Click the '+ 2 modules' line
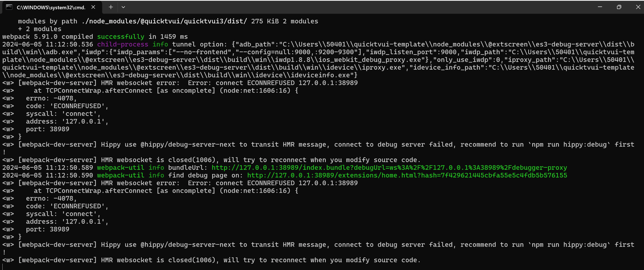 click(x=40, y=29)
